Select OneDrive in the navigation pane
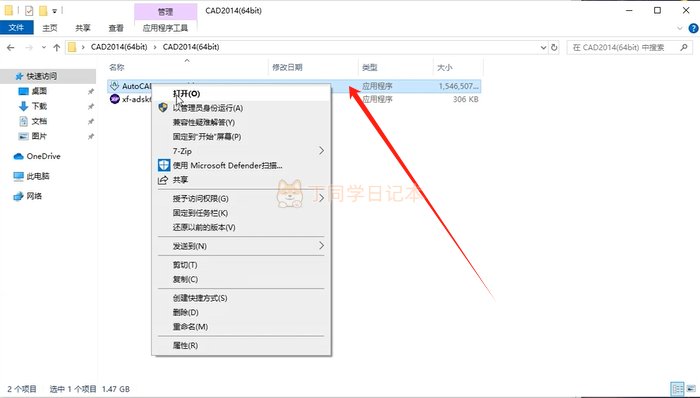 click(x=43, y=156)
